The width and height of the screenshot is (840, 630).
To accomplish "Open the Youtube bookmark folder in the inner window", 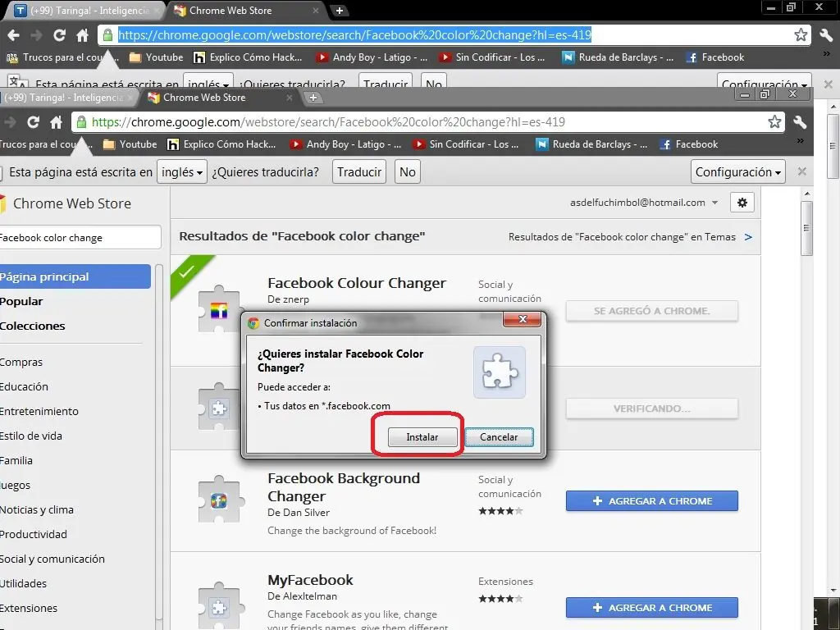I will coord(130,144).
